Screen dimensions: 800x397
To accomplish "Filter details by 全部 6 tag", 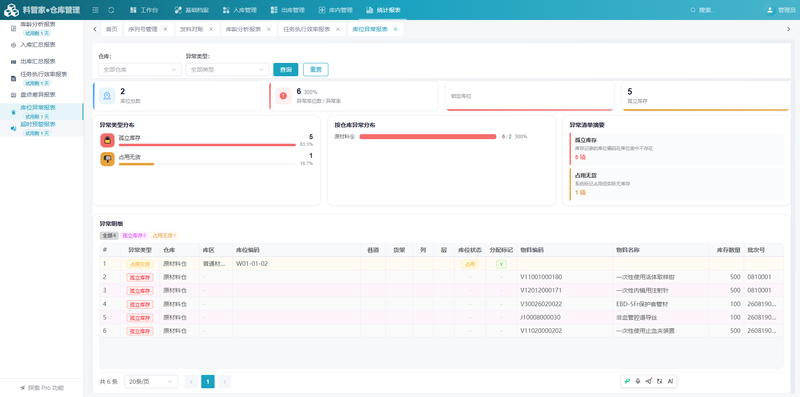I will tap(109, 236).
